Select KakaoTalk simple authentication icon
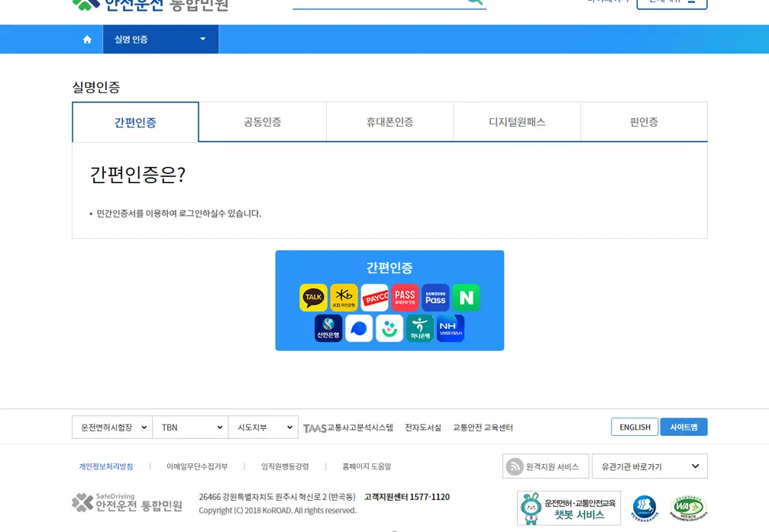Viewport: 769px width, 532px height. coord(314,298)
